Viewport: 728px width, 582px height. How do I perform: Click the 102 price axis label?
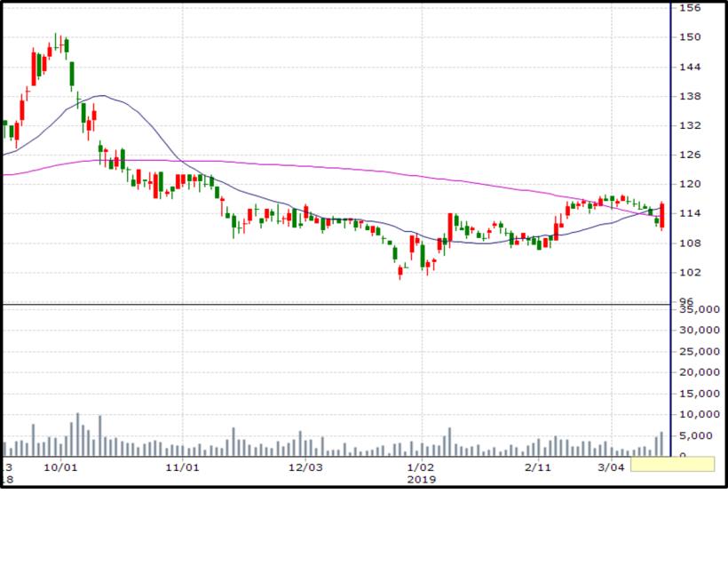point(690,272)
